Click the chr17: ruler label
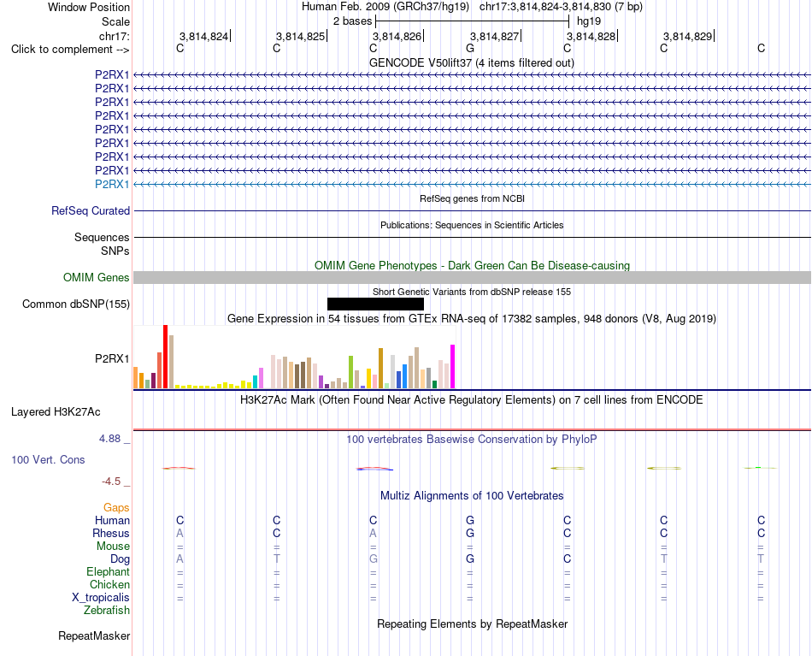Image resolution: width=812 pixels, height=656 pixels. [x=114, y=36]
